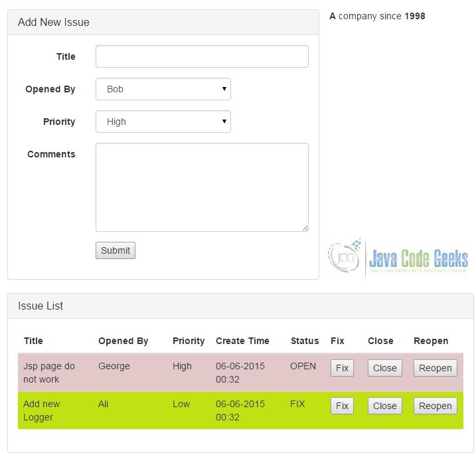Screen dimensions: 476x453
Task: Click the Title column header in table
Action: point(33,341)
